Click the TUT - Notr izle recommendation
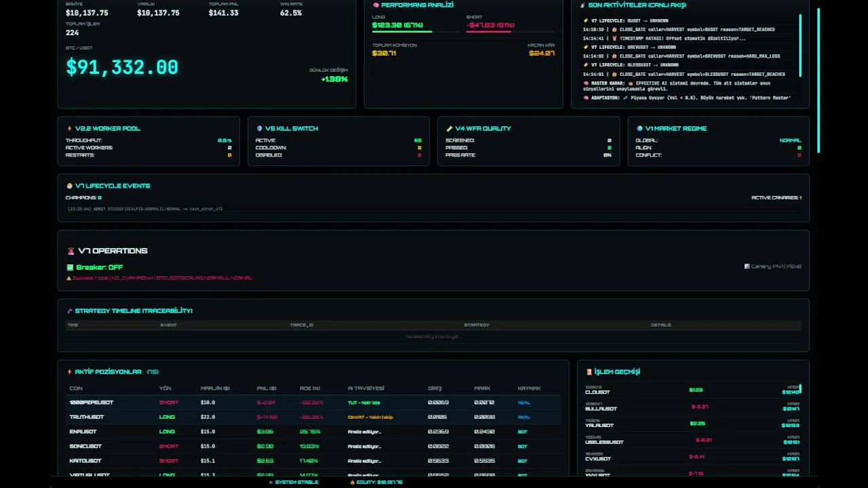The width and height of the screenshot is (868, 488). tap(363, 403)
